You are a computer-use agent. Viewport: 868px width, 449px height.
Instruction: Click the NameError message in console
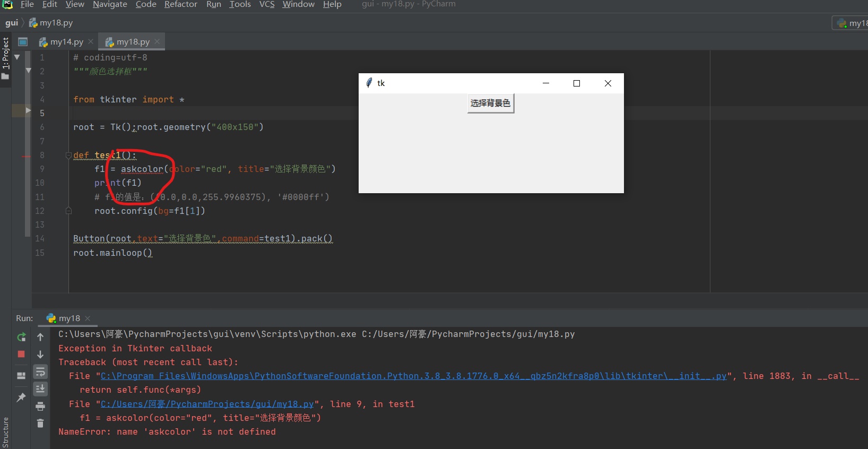(167, 431)
